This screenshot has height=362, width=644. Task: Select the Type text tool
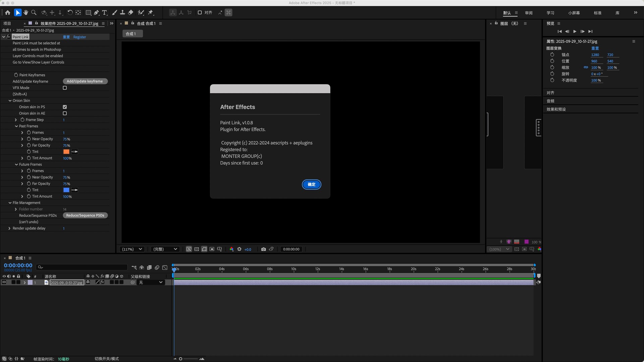pyautogui.click(x=105, y=13)
